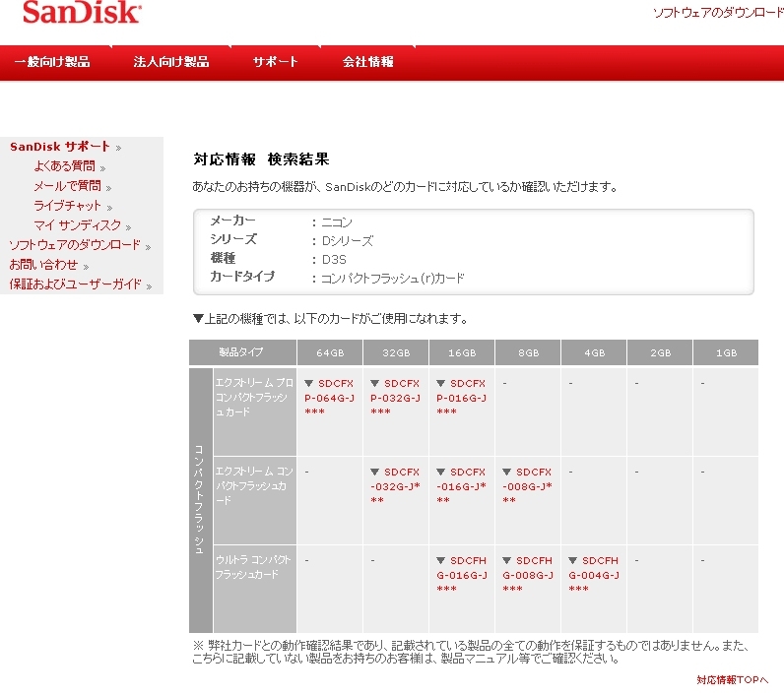Start ライブチャット from sidebar
Viewport: 784px width, 695px height.
pos(68,206)
